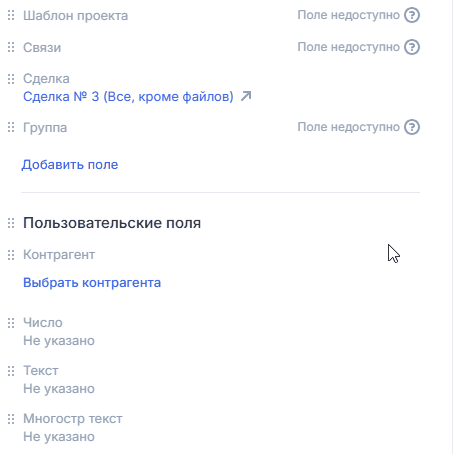Grab drag handle beside Связи
Screen dimensions: 457x454
pos(11,47)
